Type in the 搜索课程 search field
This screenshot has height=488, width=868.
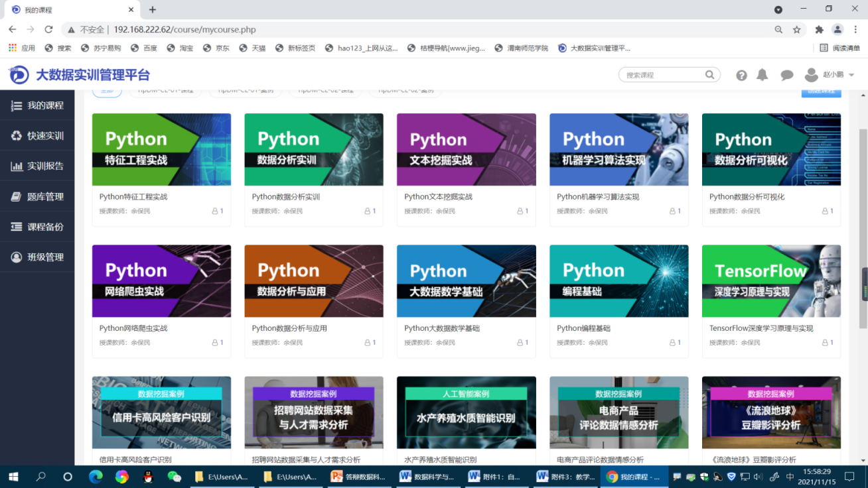click(x=662, y=75)
